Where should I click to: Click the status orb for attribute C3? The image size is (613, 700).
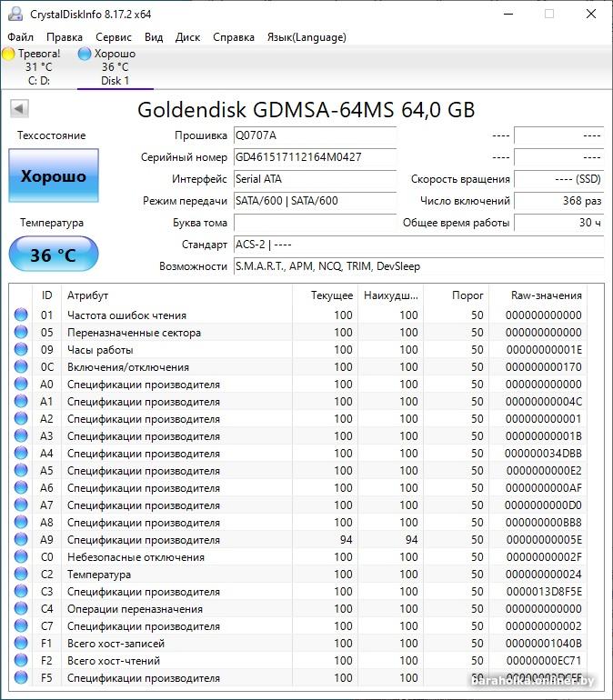21,591
